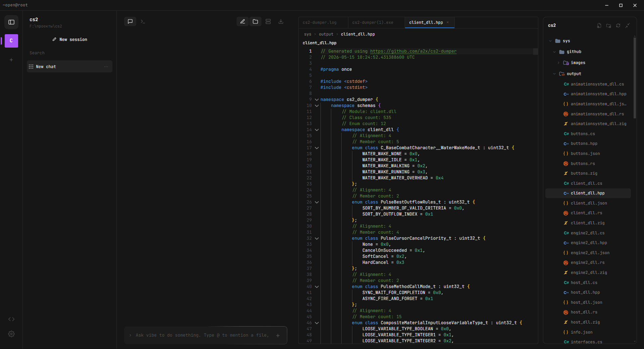Toggle the editor pencil panel
644x349 pixels.
pyautogui.click(x=243, y=21)
